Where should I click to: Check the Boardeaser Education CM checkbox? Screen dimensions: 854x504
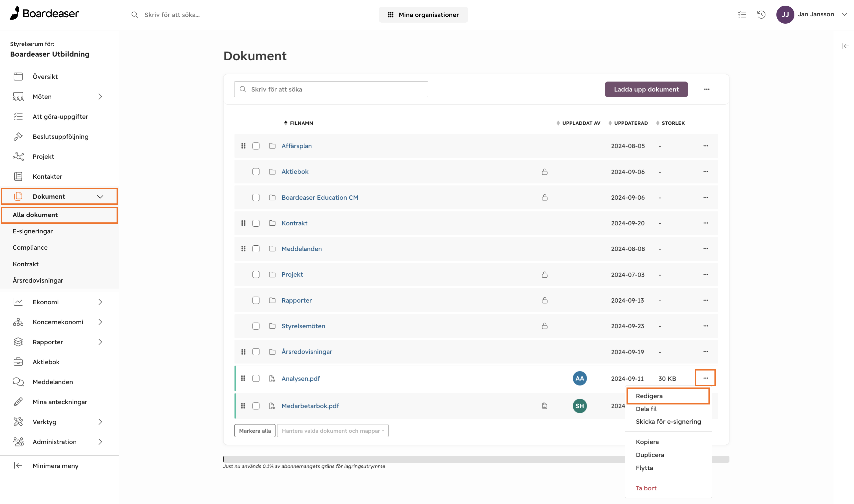tap(256, 197)
